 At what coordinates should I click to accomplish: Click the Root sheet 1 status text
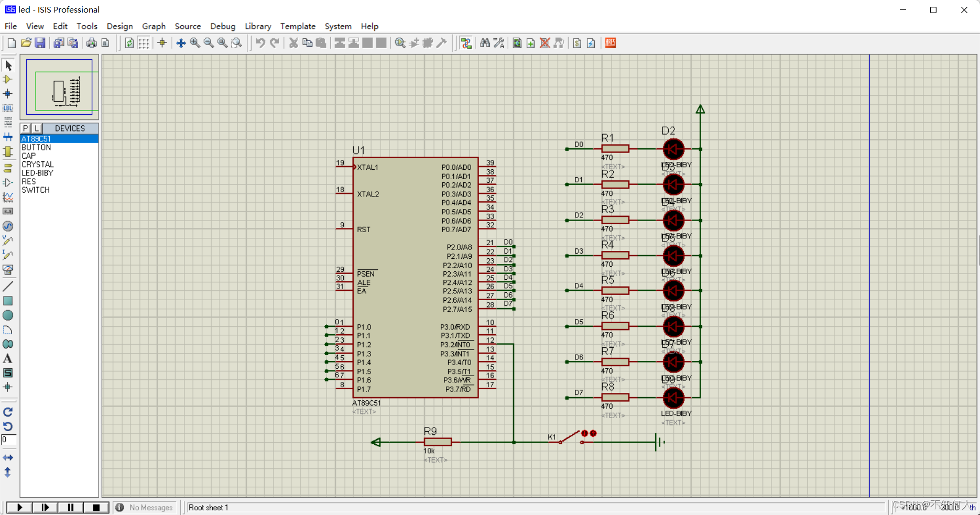coord(209,507)
